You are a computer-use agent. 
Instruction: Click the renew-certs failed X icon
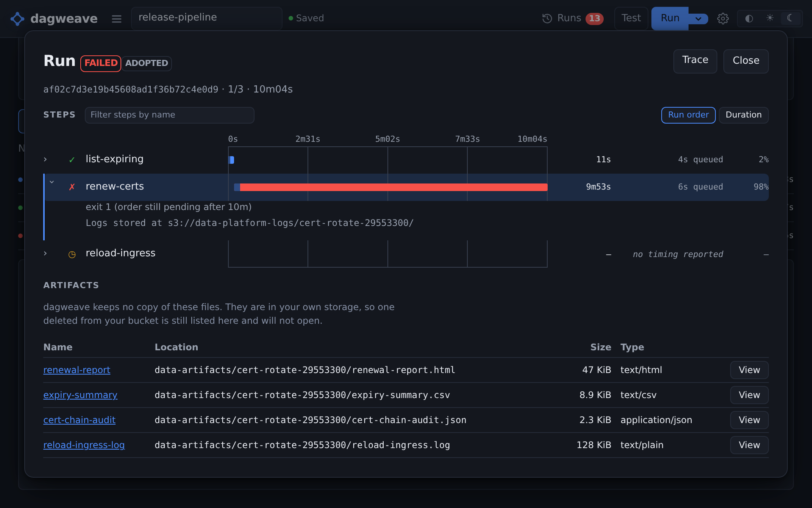(72, 187)
